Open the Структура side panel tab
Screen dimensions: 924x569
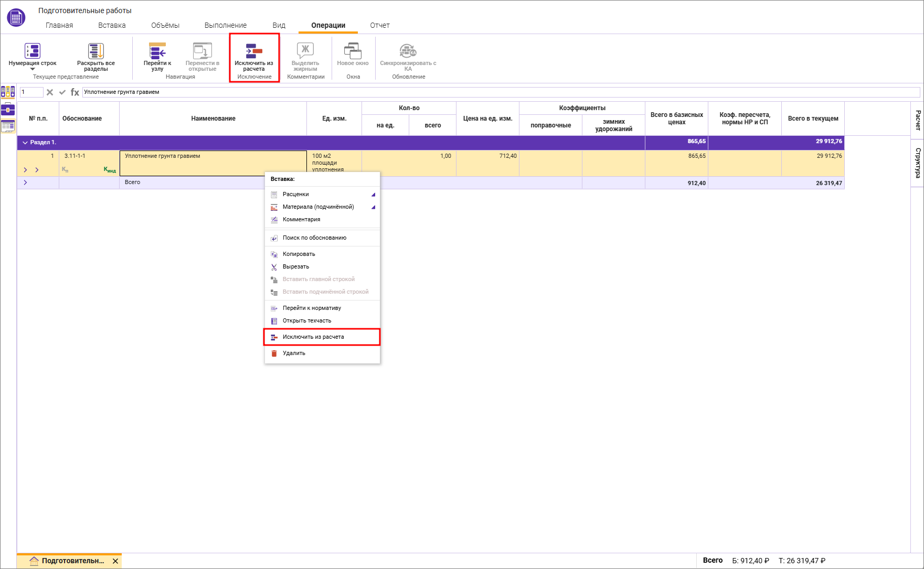[x=918, y=163]
